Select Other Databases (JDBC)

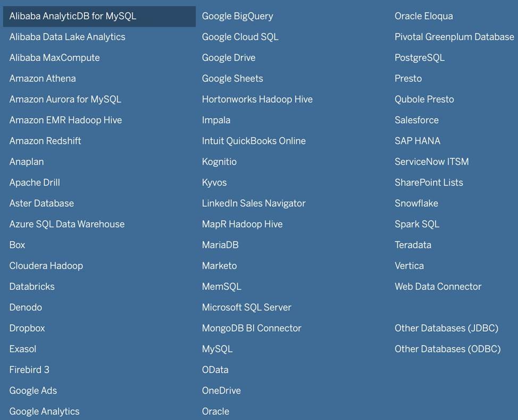point(446,329)
